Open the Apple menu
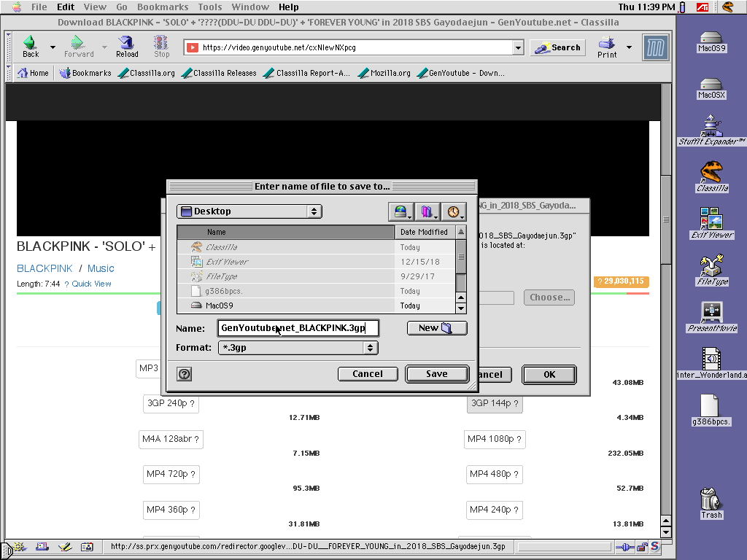Viewport: 747px width, 560px height. click(17, 7)
